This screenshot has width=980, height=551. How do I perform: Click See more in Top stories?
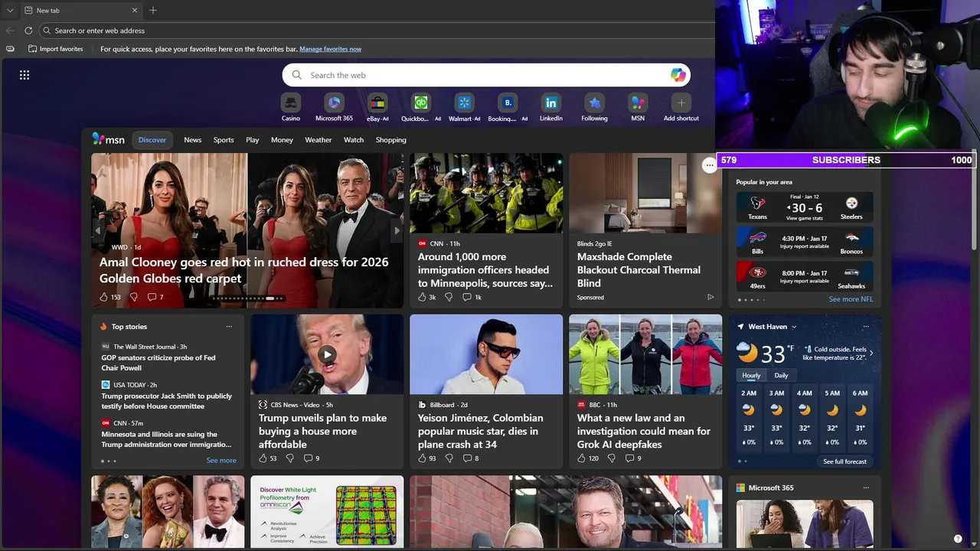(x=221, y=461)
